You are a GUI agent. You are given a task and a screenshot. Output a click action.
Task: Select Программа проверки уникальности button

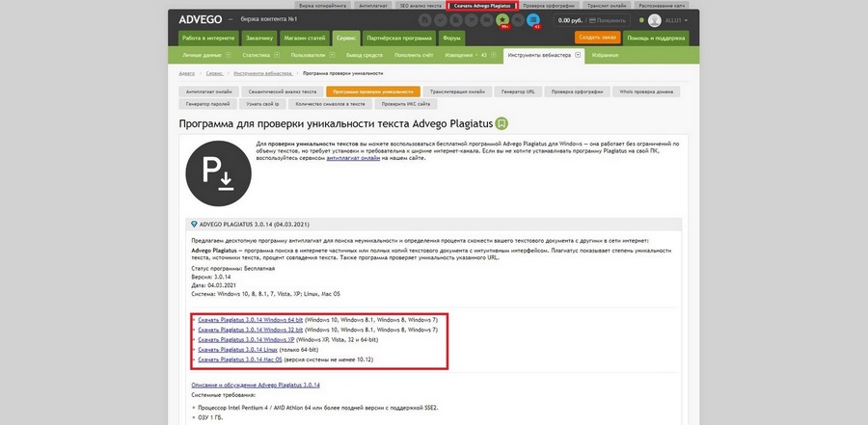click(x=372, y=92)
